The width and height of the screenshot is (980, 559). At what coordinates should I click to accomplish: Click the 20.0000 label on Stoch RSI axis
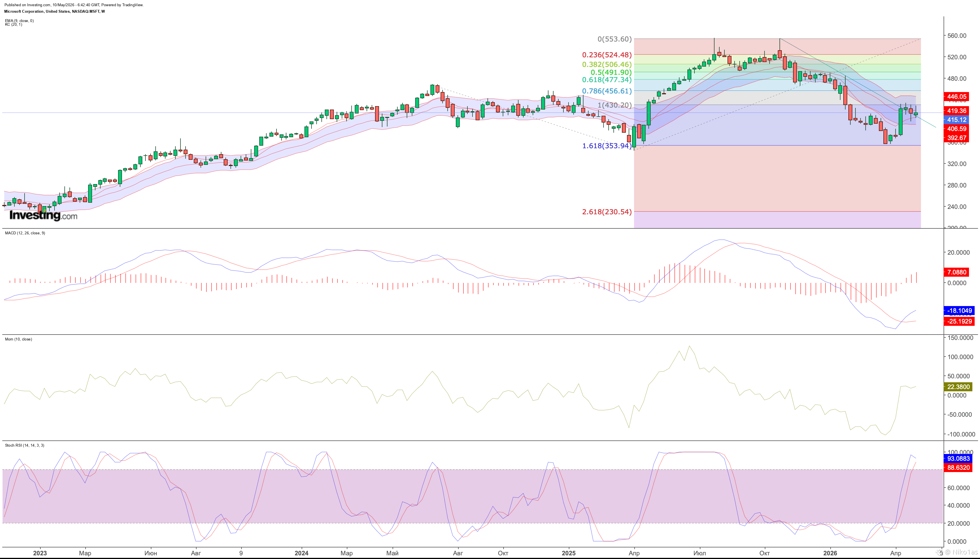[959, 523]
